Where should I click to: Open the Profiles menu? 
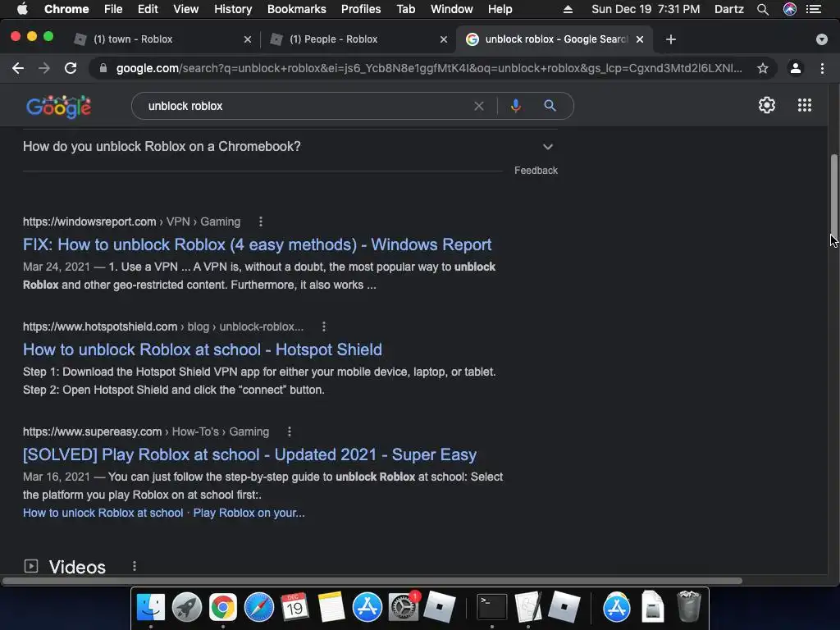pyautogui.click(x=361, y=9)
